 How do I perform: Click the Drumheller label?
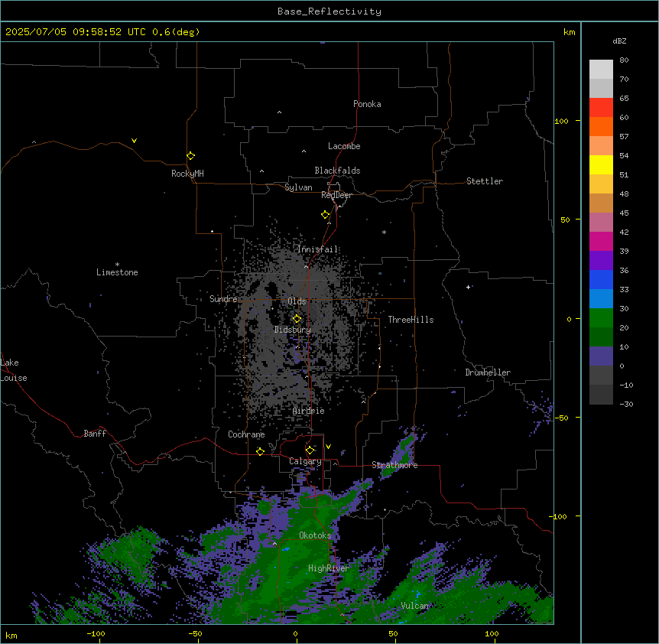click(x=488, y=372)
